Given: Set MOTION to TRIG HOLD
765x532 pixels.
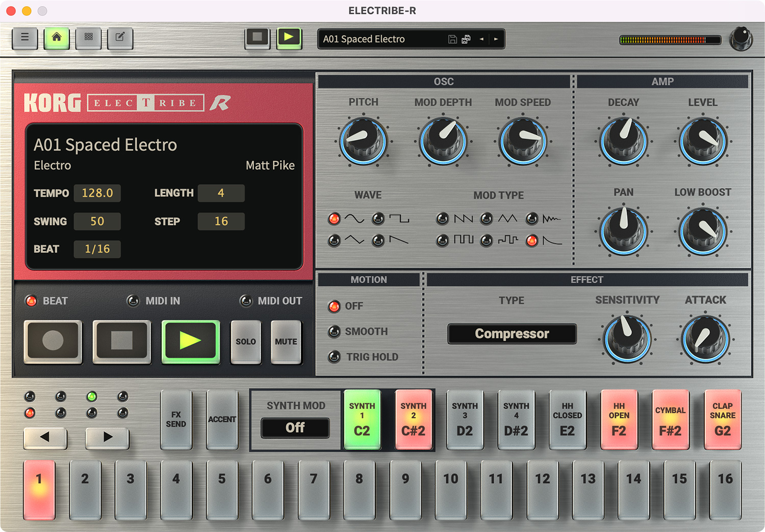Looking at the screenshot, I should coord(335,357).
